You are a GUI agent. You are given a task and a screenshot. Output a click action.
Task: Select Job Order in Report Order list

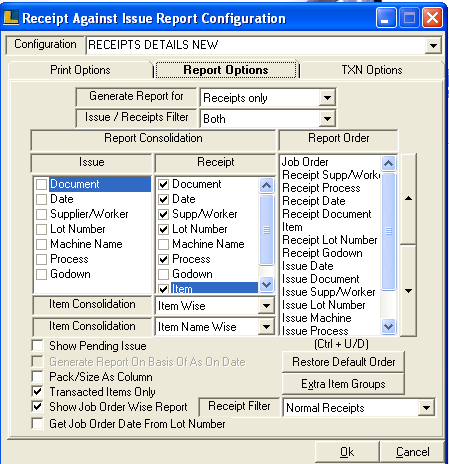pos(330,162)
